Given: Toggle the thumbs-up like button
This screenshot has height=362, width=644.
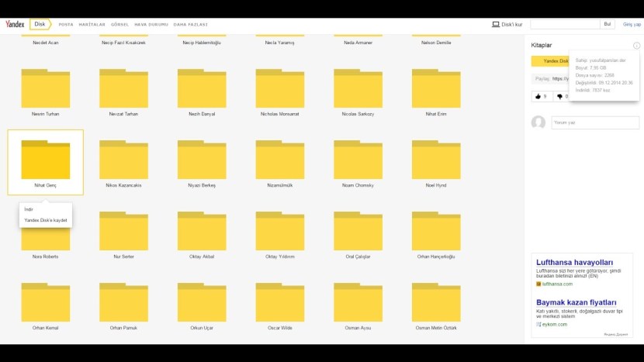Looking at the screenshot, I should [539, 97].
